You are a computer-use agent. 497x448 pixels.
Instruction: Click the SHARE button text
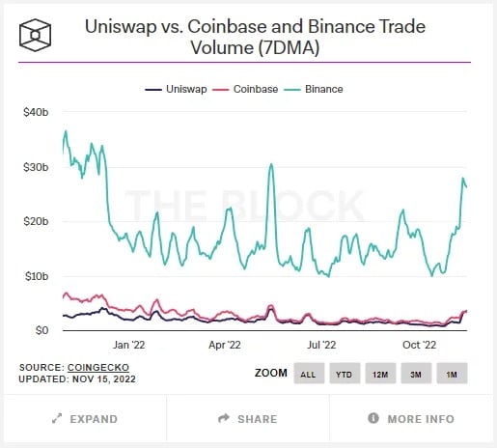258,419
